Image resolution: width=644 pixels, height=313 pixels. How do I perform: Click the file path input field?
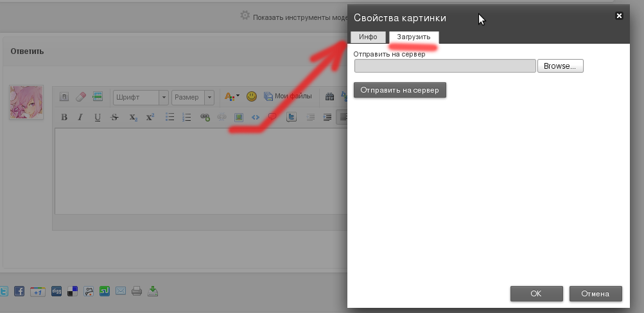pos(444,66)
